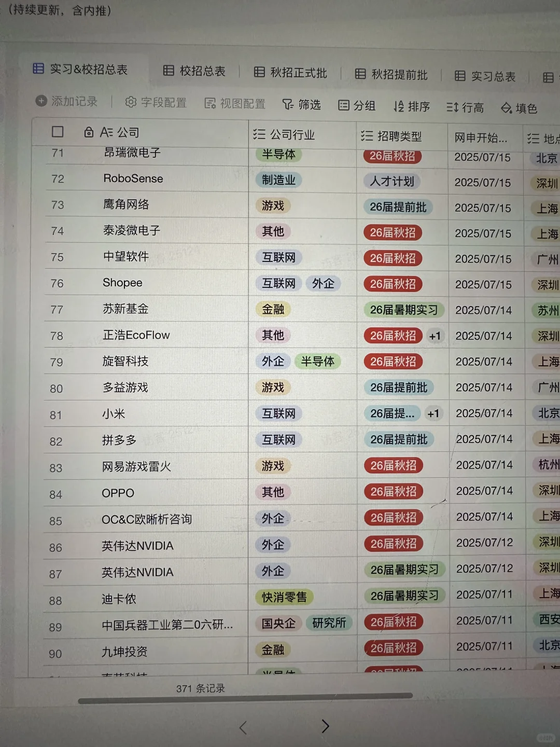Click the horizontal scrollbar at bottom
The width and height of the screenshot is (560, 747).
coord(245,698)
